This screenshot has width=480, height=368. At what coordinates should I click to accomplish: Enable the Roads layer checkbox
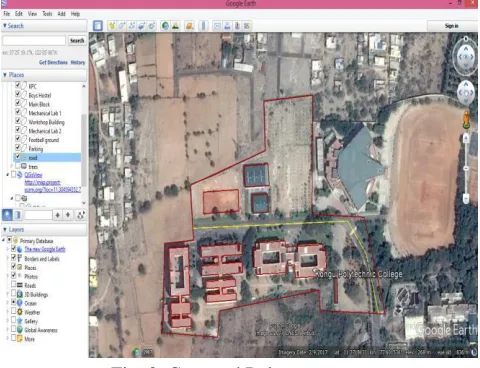tap(13, 284)
